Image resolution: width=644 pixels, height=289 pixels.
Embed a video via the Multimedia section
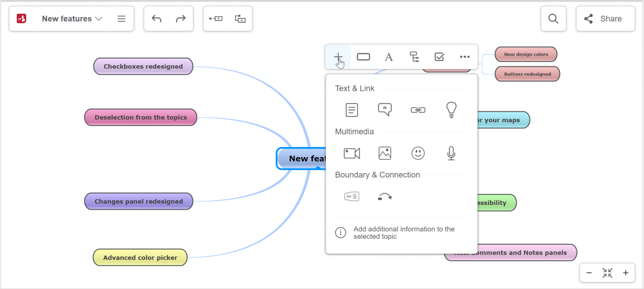(x=352, y=153)
